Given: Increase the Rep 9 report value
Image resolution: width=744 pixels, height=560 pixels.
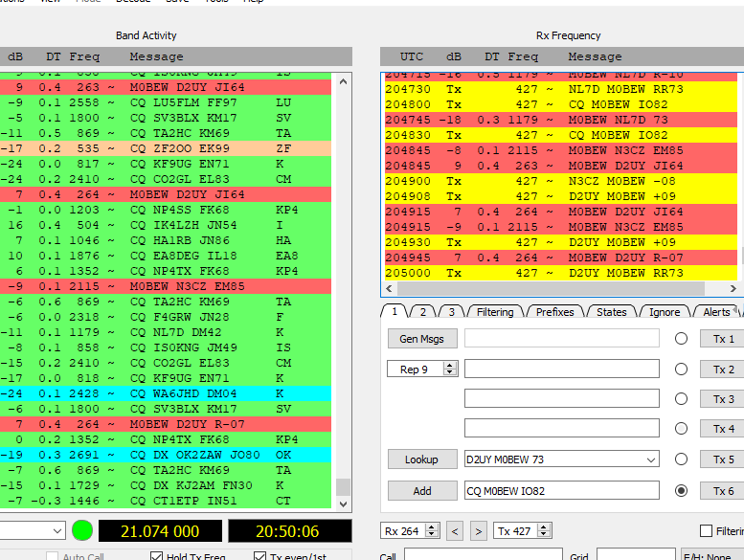Looking at the screenshot, I should point(450,366).
